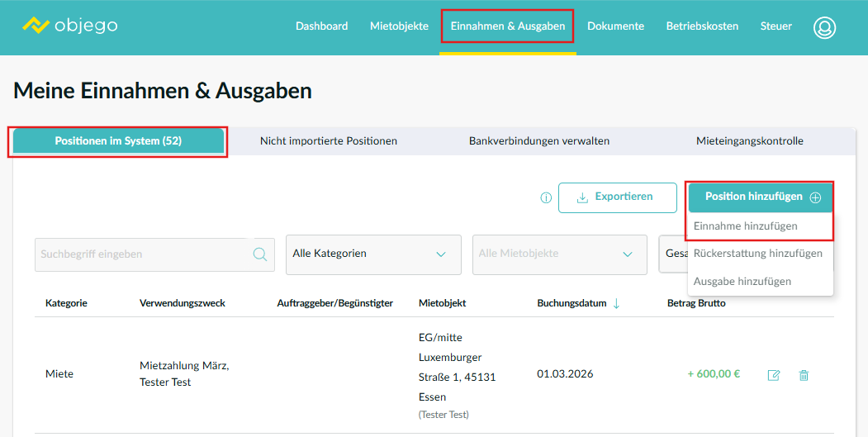Select Ausgabe hinzufügen option

pyautogui.click(x=742, y=282)
